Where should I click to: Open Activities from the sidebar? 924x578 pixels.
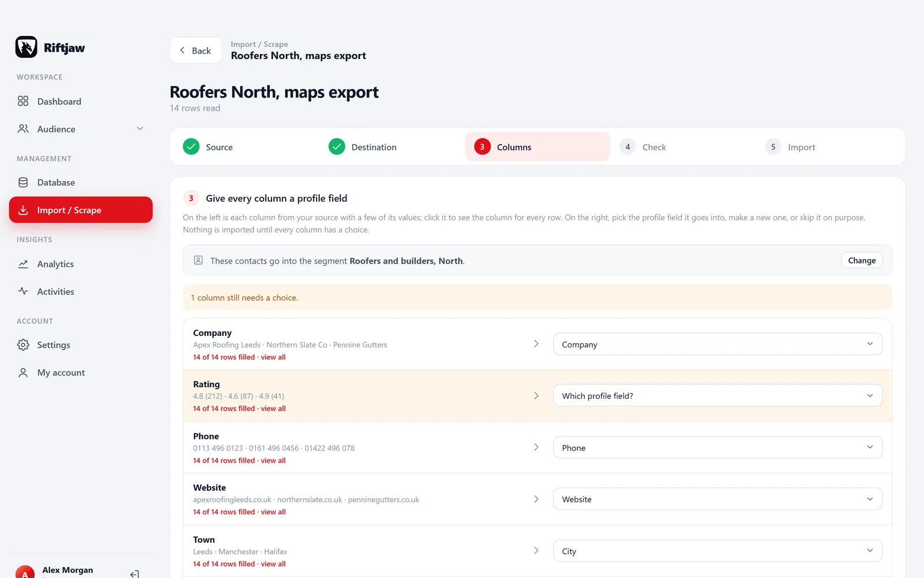81,291
